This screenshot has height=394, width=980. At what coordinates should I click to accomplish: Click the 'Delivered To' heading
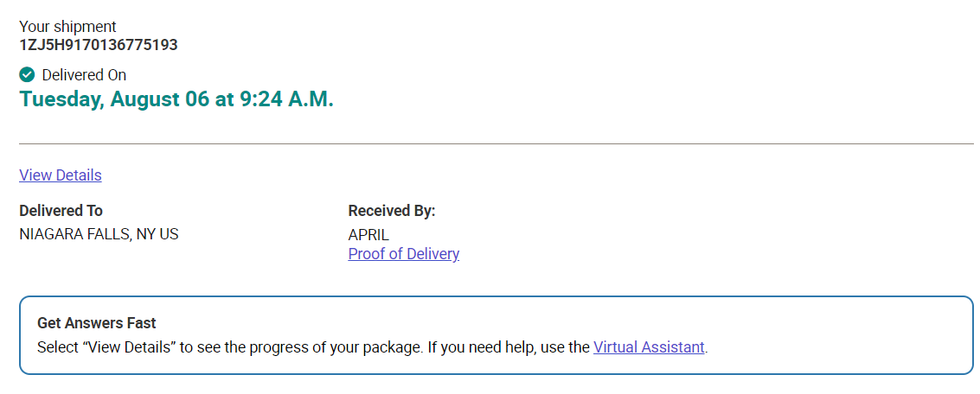(61, 211)
